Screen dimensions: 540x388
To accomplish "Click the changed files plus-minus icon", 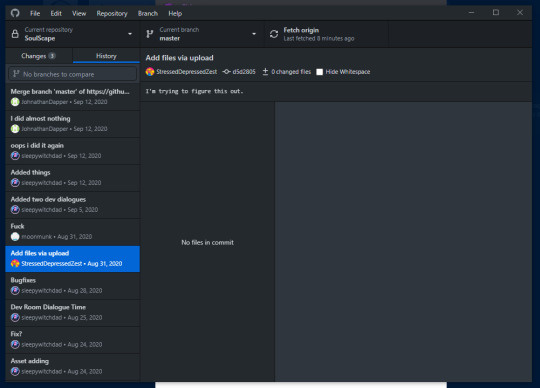I will pos(265,72).
